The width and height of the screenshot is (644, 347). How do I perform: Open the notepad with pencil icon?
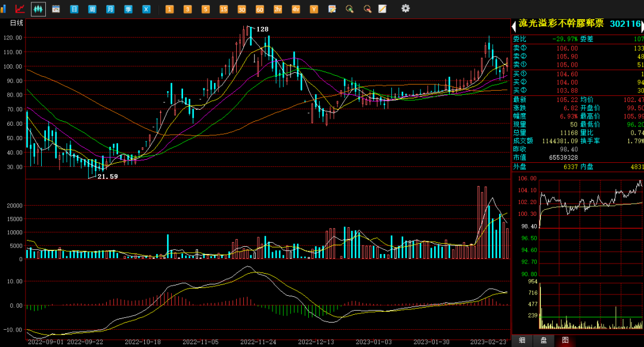(383, 9)
